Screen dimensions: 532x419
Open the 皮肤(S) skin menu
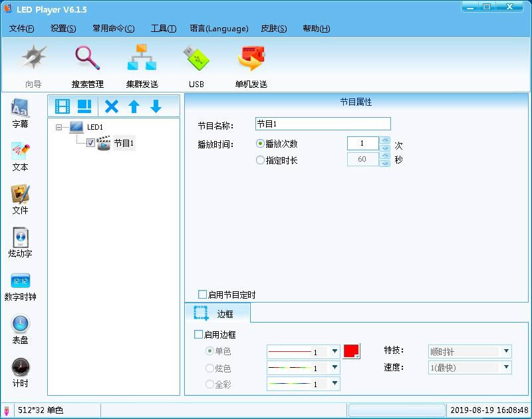274,29
